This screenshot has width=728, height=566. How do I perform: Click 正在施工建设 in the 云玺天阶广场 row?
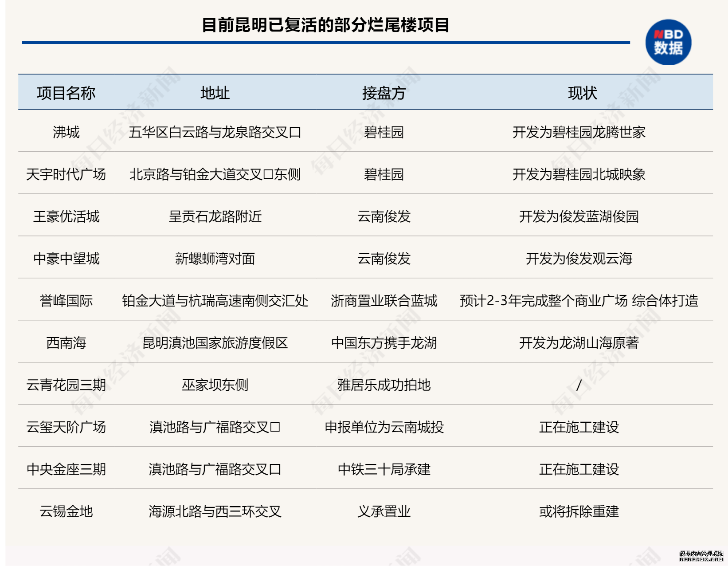(x=579, y=427)
